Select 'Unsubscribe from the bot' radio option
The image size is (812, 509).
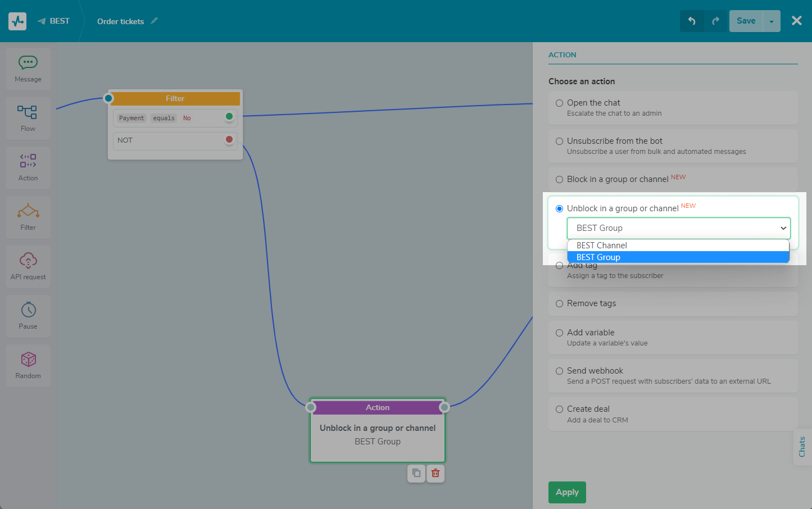559,141
